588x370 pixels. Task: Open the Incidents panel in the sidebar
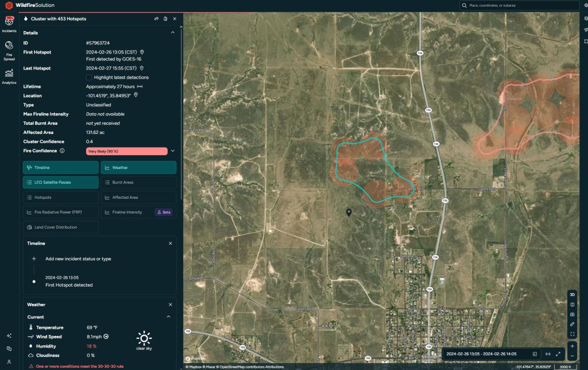[x=9, y=24]
